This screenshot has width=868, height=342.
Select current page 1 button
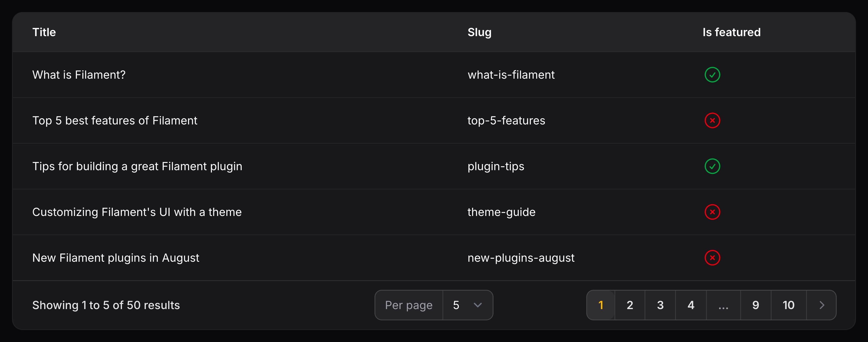coord(600,305)
